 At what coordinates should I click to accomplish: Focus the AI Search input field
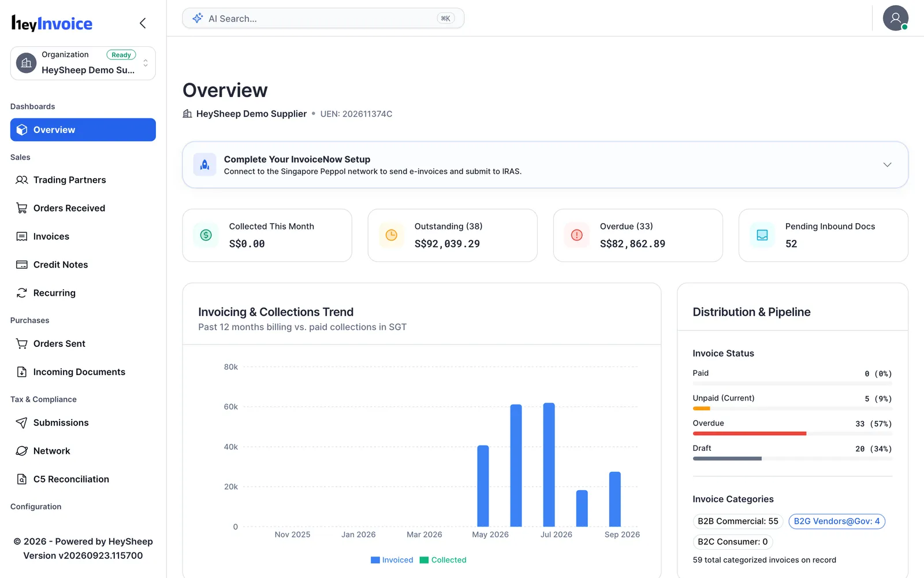[323, 18]
